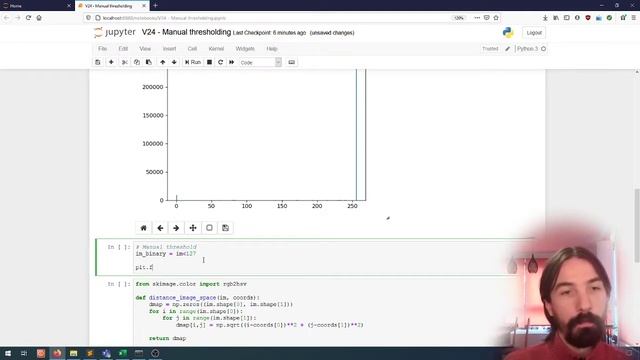Open the cell type dropdown showing Code
The height and width of the screenshot is (360, 640).
260,62
